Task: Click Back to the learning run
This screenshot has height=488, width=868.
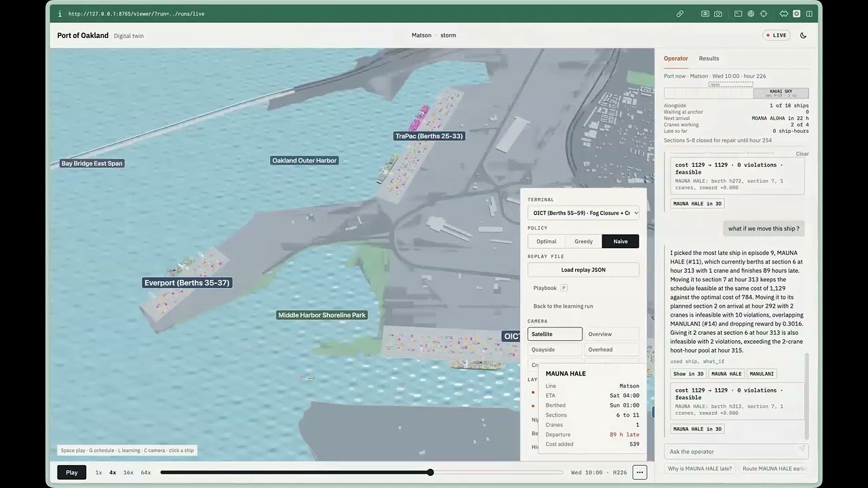Action: [x=563, y=306]
